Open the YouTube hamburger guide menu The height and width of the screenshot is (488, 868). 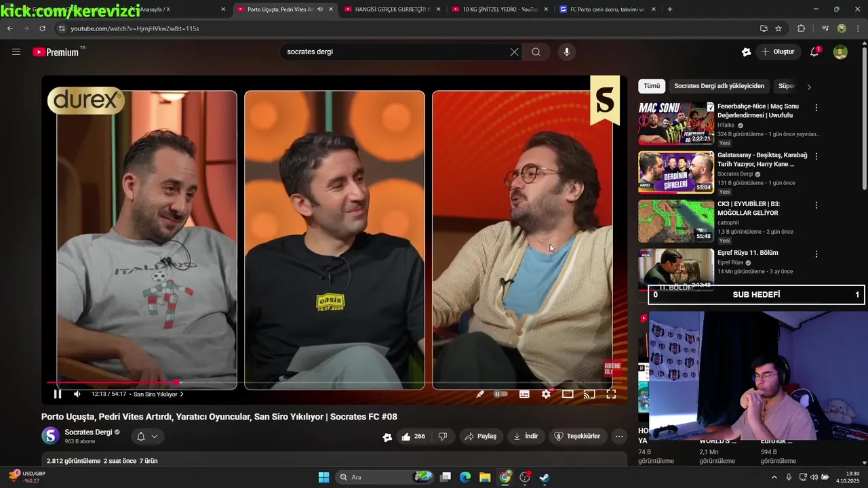[x=16, y=52]
